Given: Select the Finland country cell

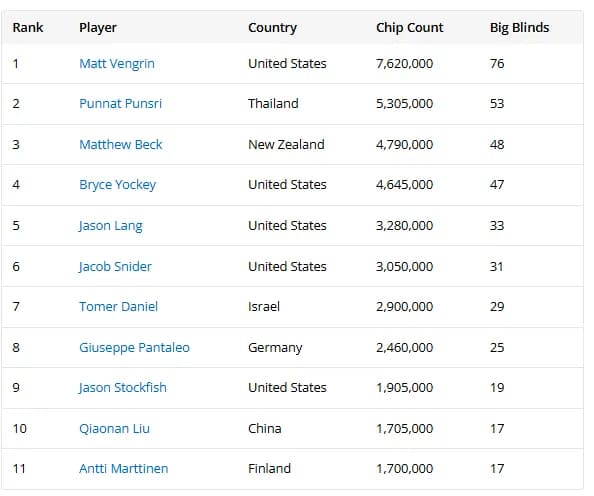Looking at the screenshot, I should [x=269, y=469].
